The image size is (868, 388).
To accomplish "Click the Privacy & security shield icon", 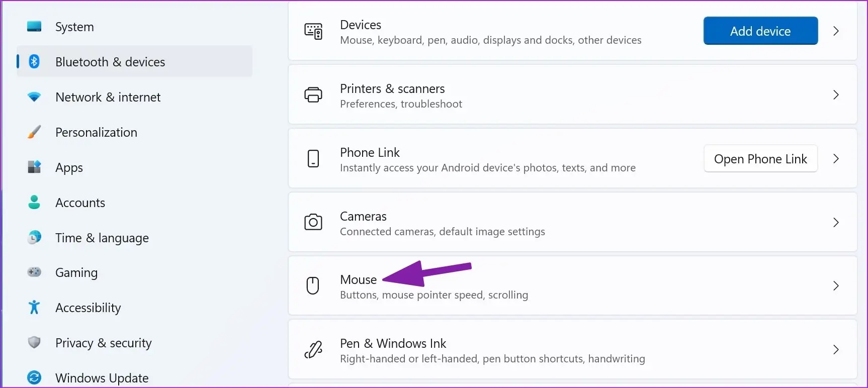I will point(34,342).
